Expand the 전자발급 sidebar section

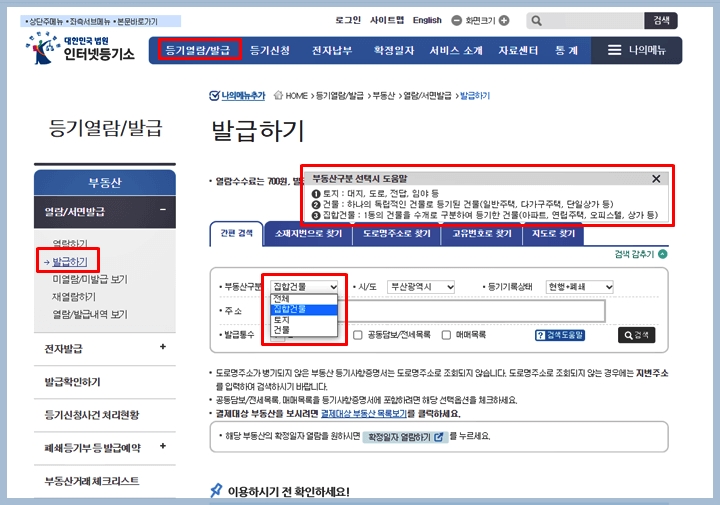(x=163, y=347)
